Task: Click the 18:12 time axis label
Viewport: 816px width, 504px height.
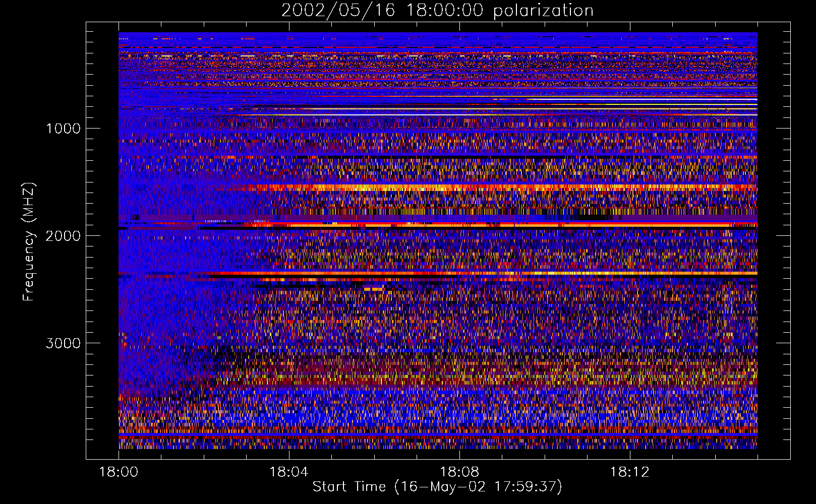Action: pyautogui.click(x=629, y=472)
